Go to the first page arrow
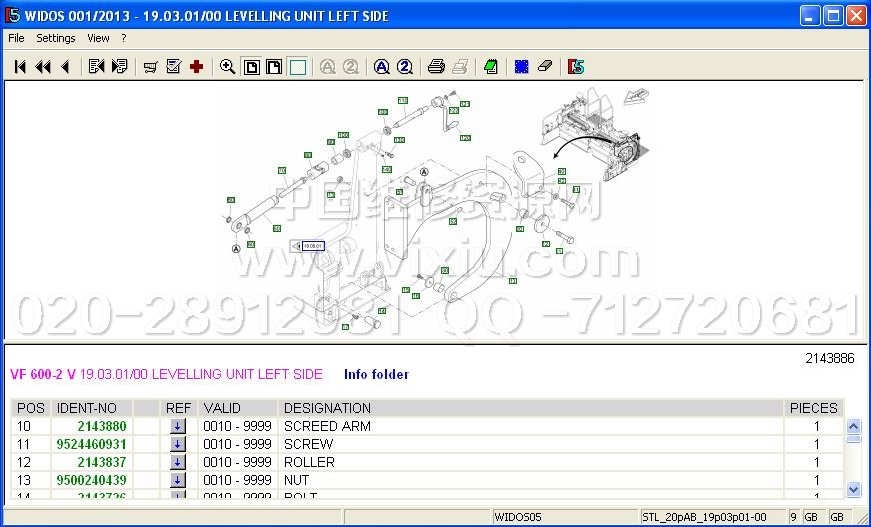The width and height of the screenshot is (871, 527). pos(20,67)
